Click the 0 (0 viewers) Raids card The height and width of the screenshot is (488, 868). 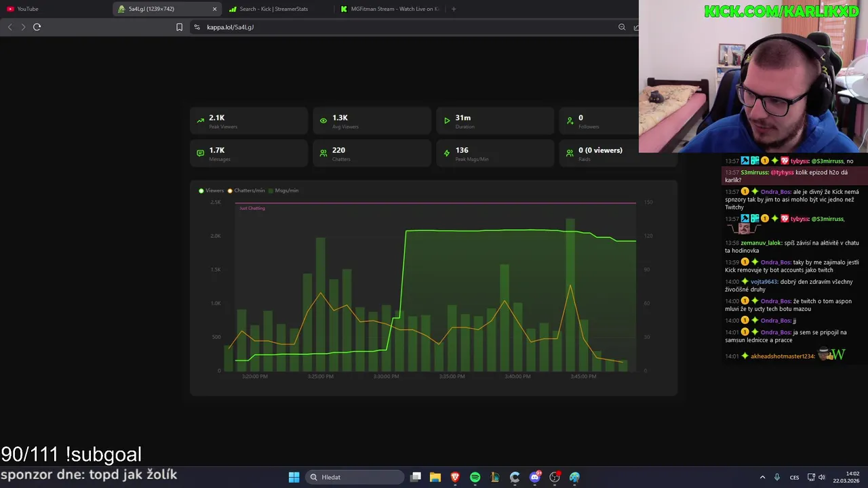618,153
